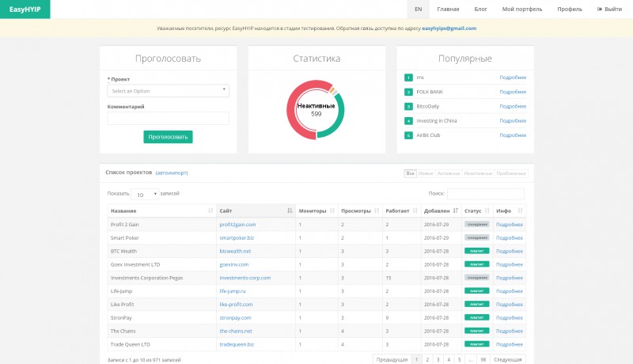
Task: Open Подробнее for Investing in China
Action: [x=513, y=120]
